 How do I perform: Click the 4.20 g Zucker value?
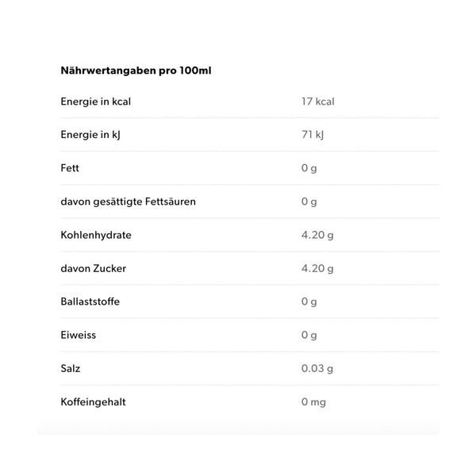317,268
